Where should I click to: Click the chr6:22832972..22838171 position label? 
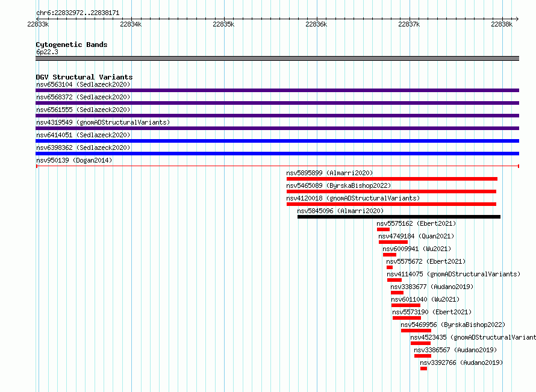click(x=78, y=13)
